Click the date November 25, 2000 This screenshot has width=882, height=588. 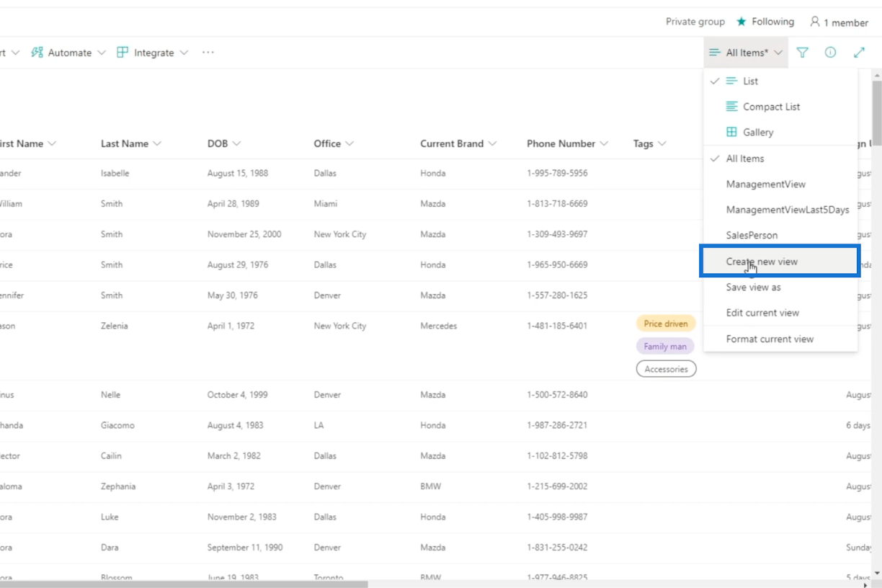coord(244,234)
